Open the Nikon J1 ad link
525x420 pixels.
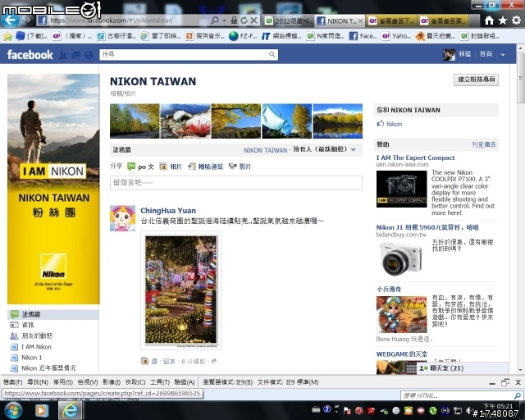click(427, 227)
